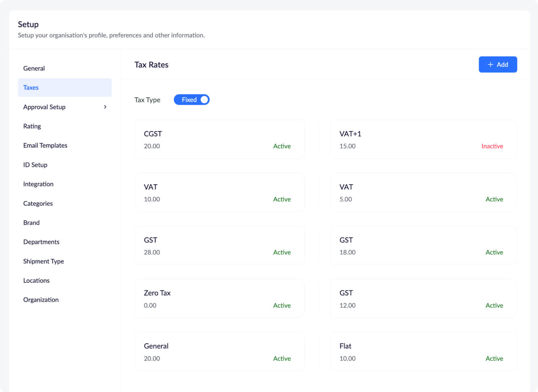Select Locations from the sidebar
Screen dimensions: 538x392
36,281
